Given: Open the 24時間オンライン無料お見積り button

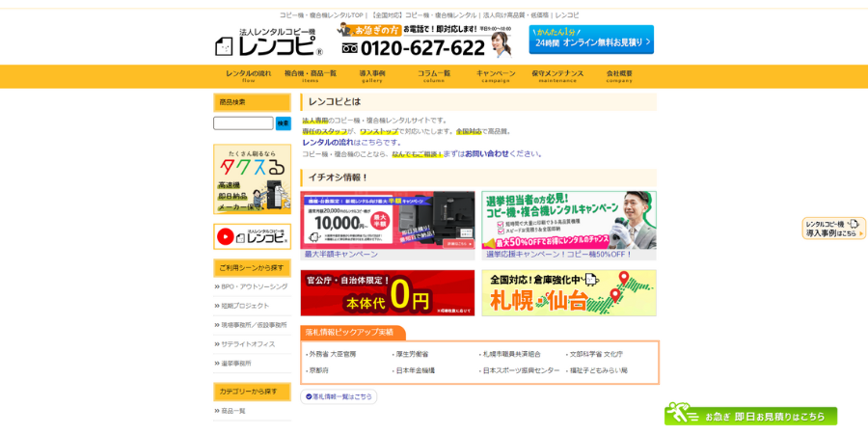Looking at the screenshot, I should [x=590, y=41].
